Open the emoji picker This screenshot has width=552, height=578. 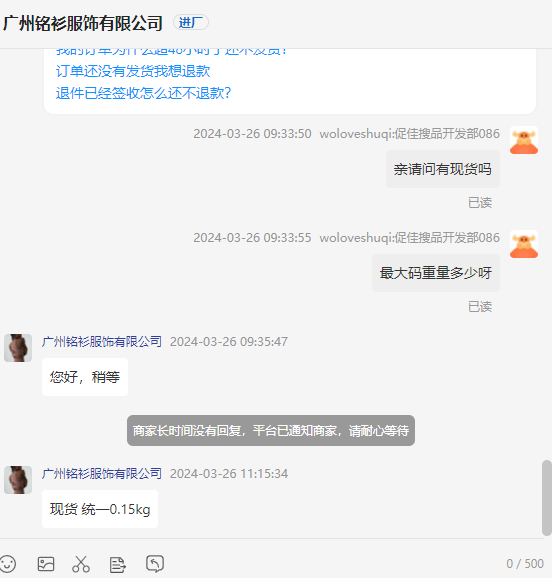tap(7, 564)
